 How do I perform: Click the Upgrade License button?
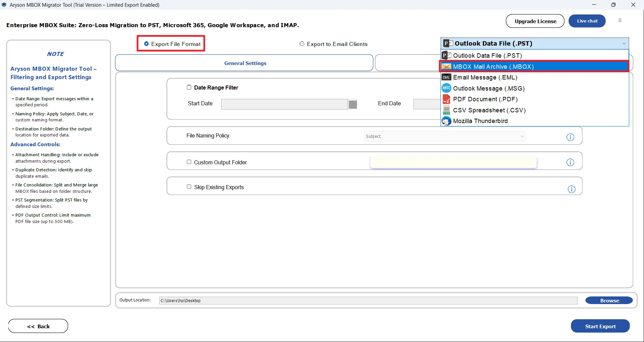tap(535, 21)
